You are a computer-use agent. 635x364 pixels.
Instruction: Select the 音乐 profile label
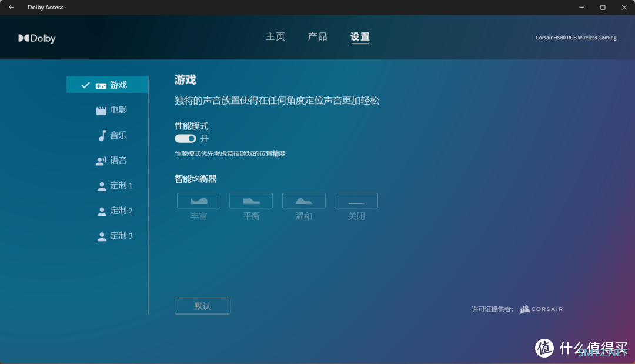pyautogui.click(x=119, y=135)
